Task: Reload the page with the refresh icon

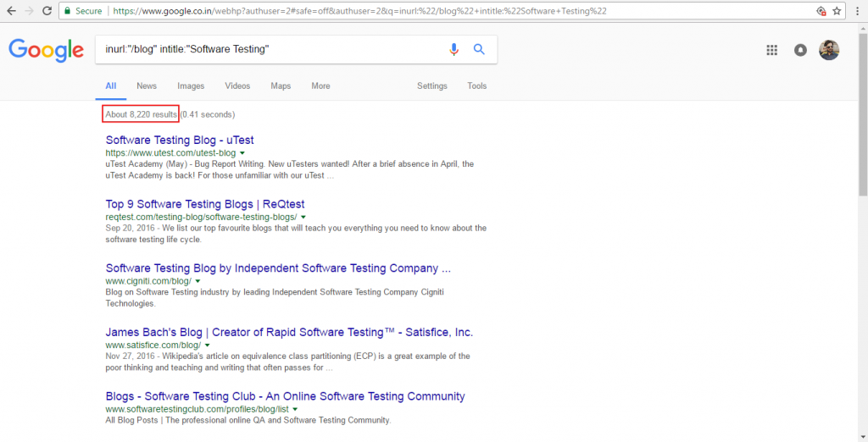Action: 47,11
